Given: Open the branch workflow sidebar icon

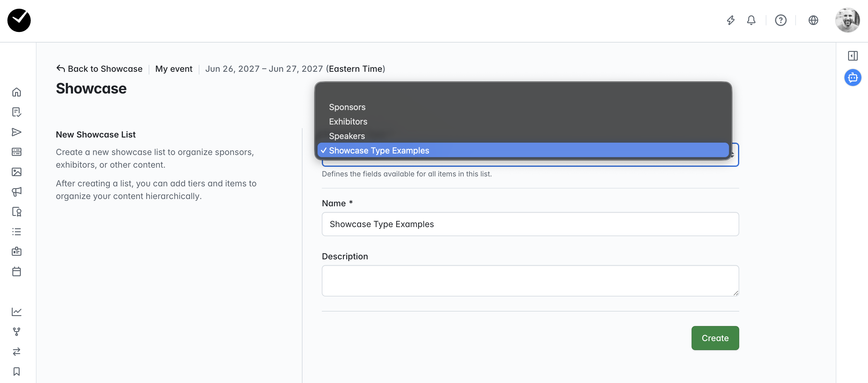Looking at the screenshot, I should pos(17,331).
